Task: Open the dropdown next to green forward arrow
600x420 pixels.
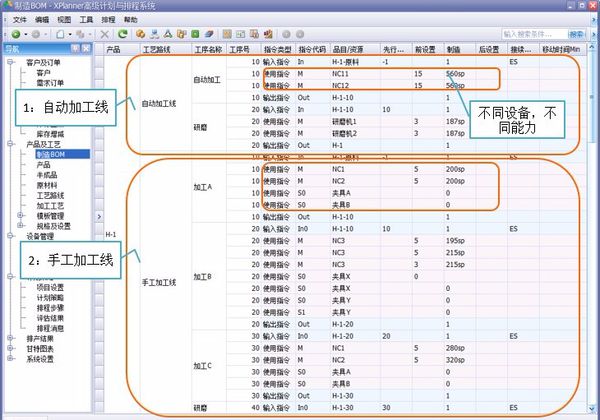Action: click(26, 35)
